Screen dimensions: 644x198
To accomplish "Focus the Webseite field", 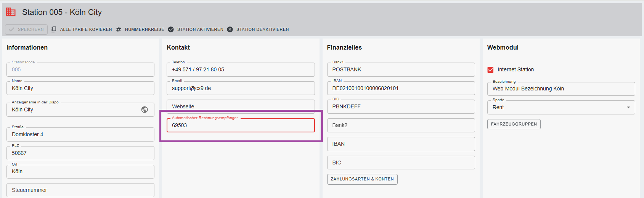I will (x=240, y=106).
